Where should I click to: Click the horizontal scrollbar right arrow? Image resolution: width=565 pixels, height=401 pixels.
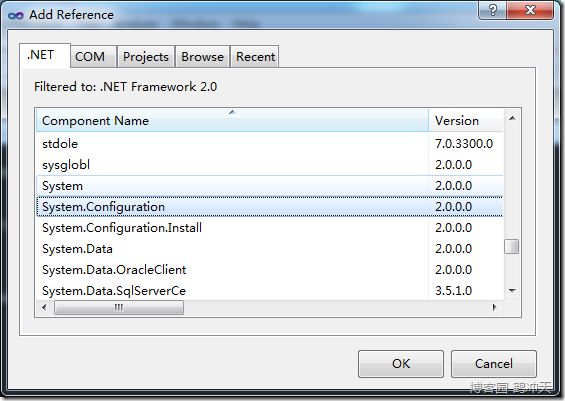coord(494,307)
